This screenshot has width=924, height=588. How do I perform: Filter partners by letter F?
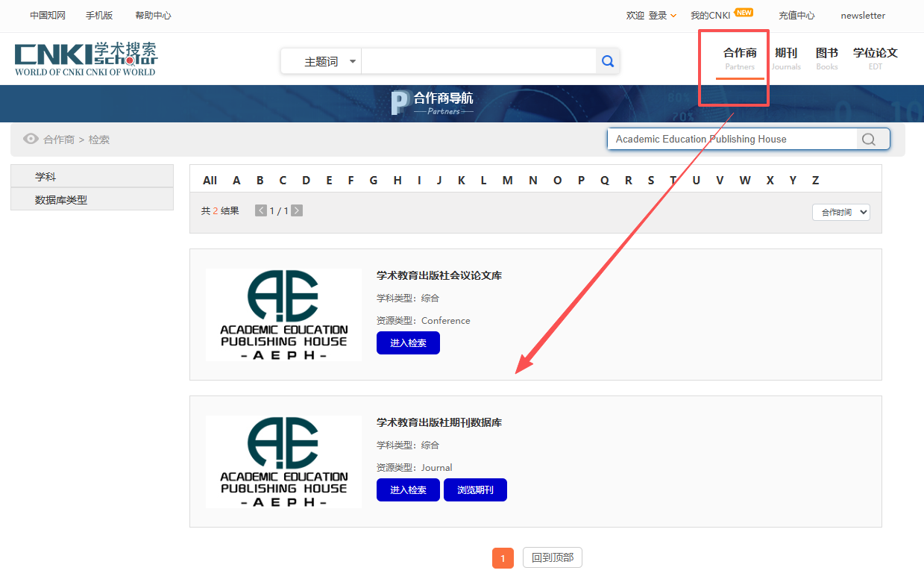tap(351, 180)
